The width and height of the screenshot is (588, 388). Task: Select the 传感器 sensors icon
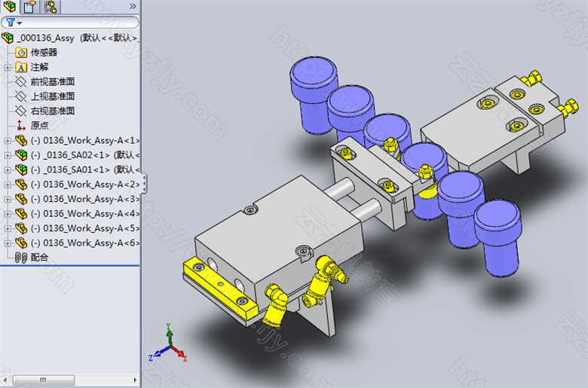(x=21, y=53)
